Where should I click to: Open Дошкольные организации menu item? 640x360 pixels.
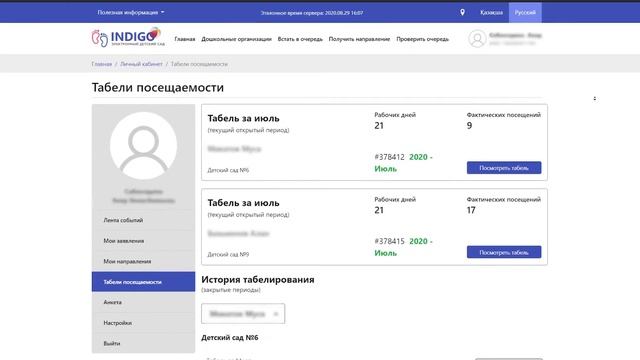click(x=236, y=39)
